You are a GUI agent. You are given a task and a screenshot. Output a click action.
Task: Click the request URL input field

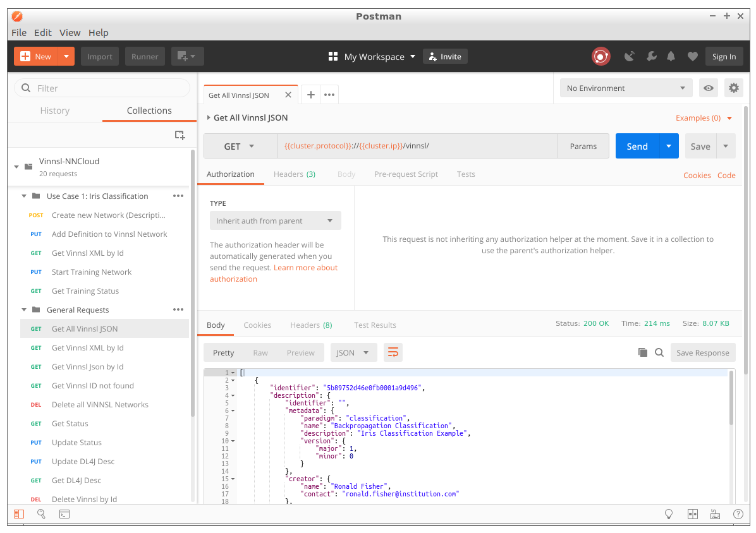[x=417, y=146]
